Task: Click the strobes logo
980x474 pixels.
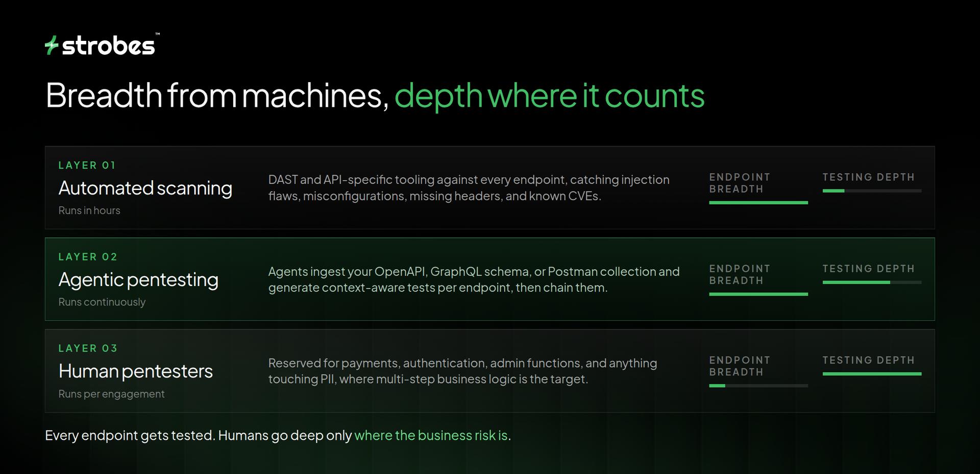Action: click(x=102, y=45)
